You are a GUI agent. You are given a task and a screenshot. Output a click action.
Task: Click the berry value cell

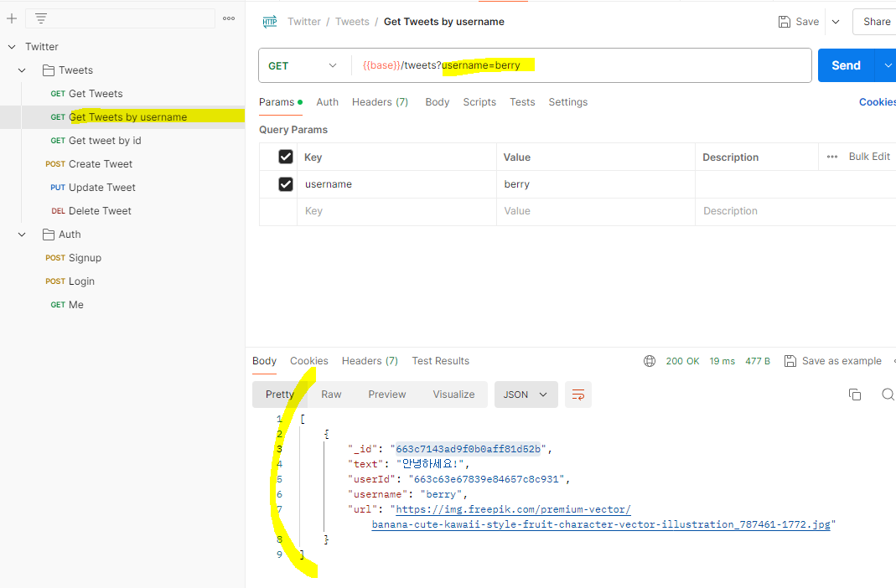(595, 184)
